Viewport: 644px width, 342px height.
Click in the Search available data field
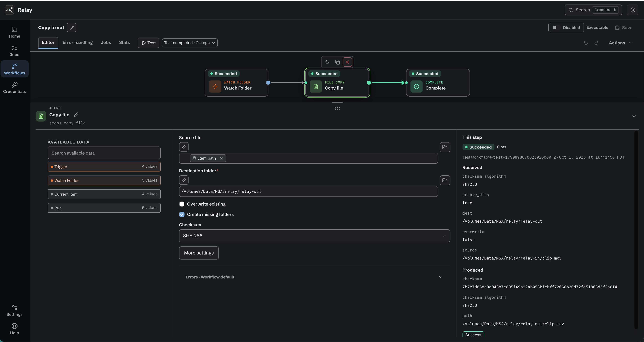click(104, 153)
